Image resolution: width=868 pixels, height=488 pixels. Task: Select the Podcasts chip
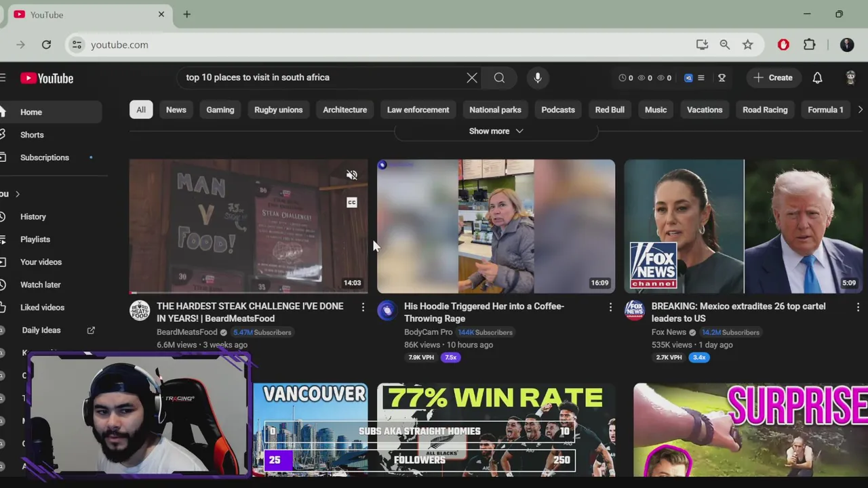tap(558, 110)
